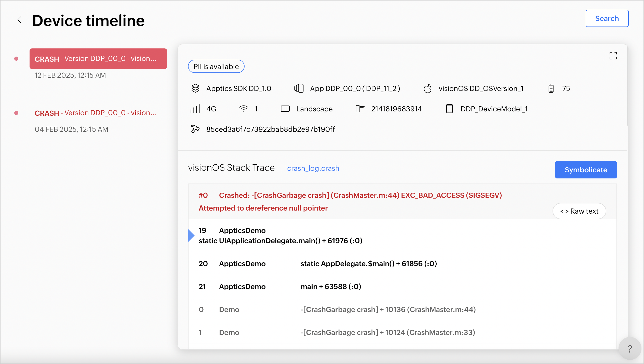Switch to Raw text view
The width and height of the screenshot is (644, 364).
(579, 211)
